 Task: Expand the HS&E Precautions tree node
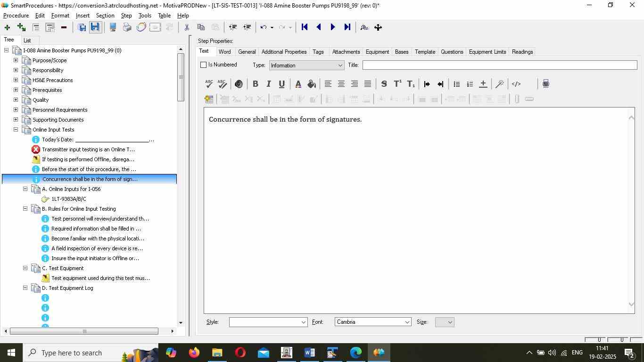(x=16, y=80)
